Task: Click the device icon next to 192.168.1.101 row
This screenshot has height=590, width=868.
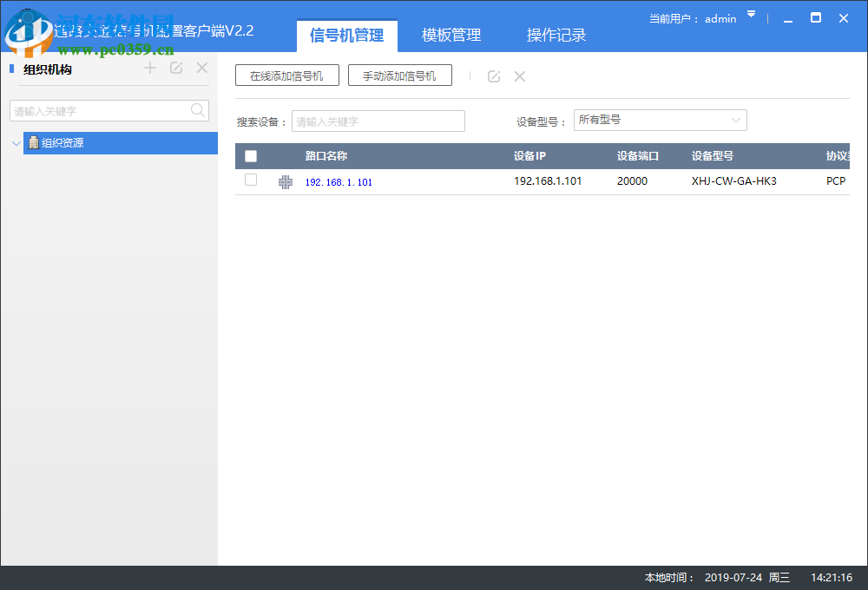Action: coord(285,181)
